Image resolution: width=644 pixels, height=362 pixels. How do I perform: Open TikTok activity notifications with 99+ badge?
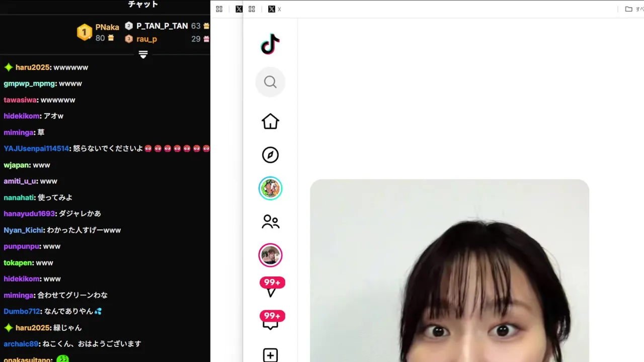click(272, 287)
